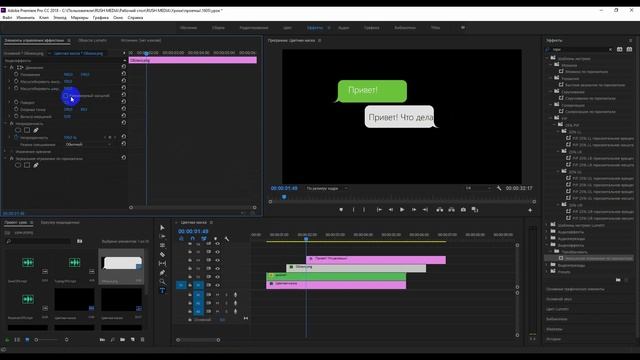Select the Zoom magnifier tool

point(162,282)
